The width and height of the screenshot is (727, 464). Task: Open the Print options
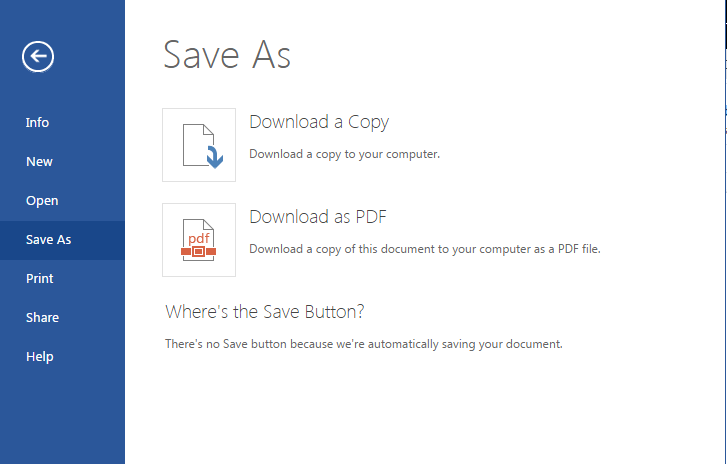pyautogui.click(x=40, y=279)
